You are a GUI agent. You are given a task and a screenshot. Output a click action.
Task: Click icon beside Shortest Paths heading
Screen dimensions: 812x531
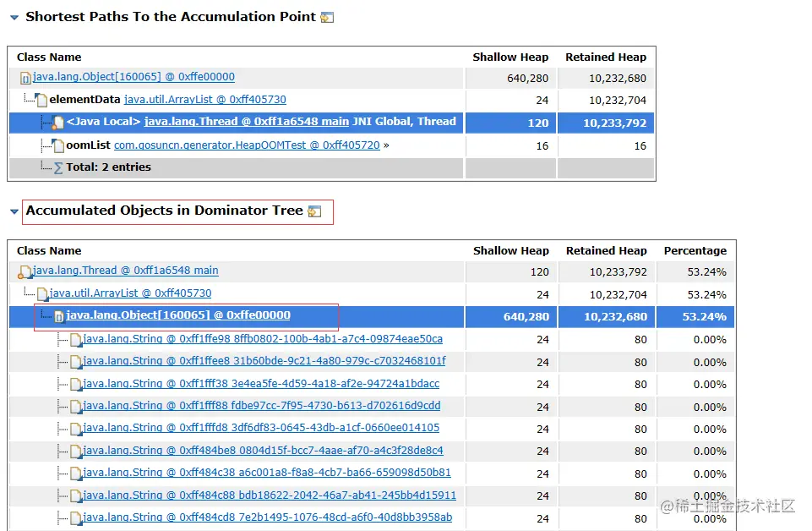[x=328, y=17]
